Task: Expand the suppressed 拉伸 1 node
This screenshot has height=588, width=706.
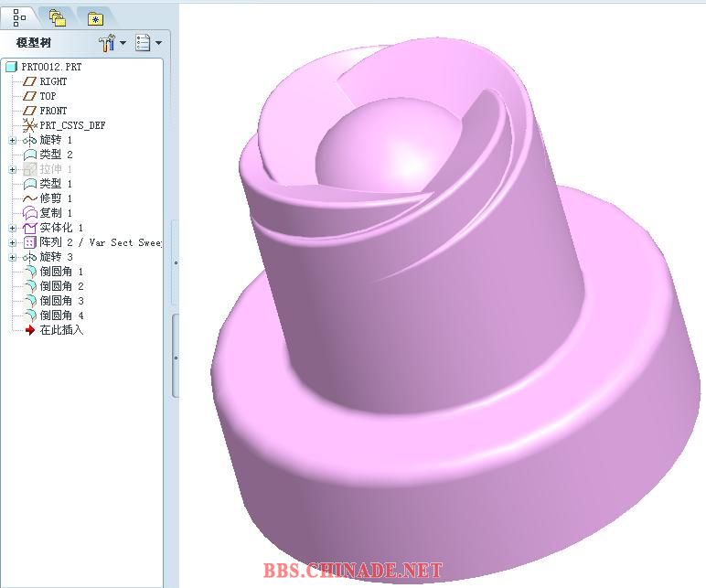Action: tap(13, 170)
